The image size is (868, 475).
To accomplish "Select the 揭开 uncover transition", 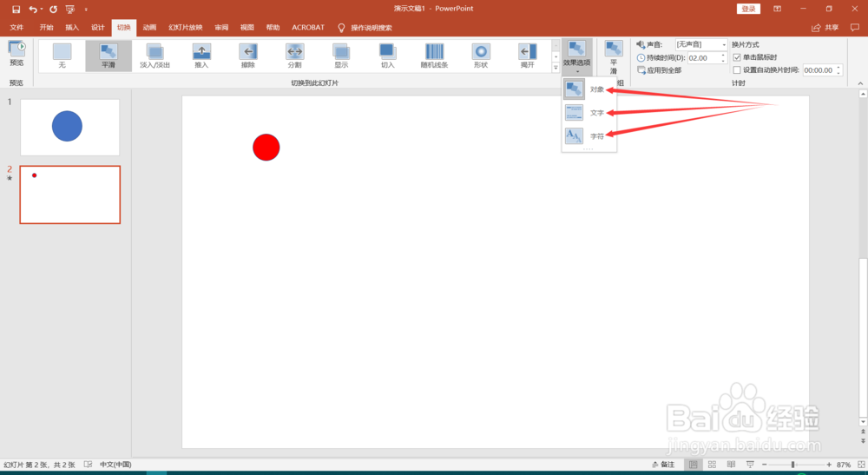I will tap(527, 56).
